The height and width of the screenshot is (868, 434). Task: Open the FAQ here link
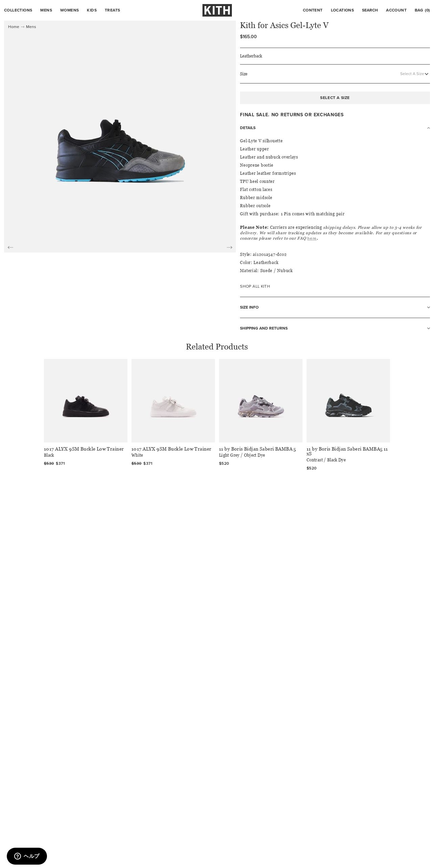[x=312, y=238]
